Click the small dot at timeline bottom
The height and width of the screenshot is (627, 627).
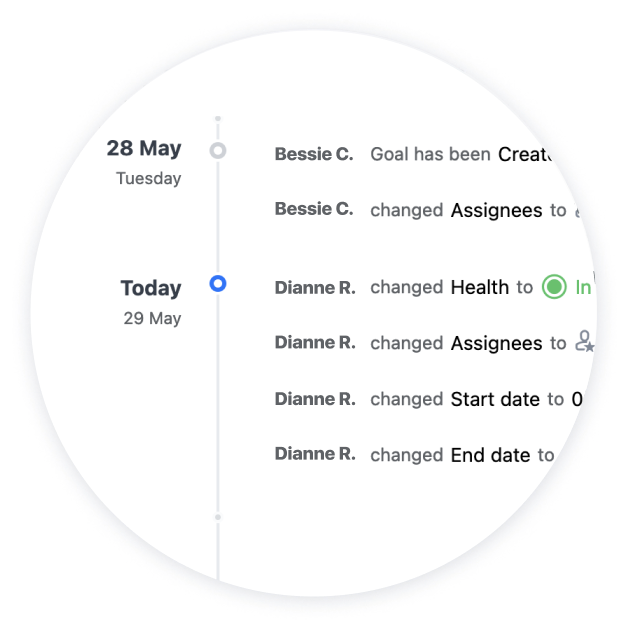[218, 517]
